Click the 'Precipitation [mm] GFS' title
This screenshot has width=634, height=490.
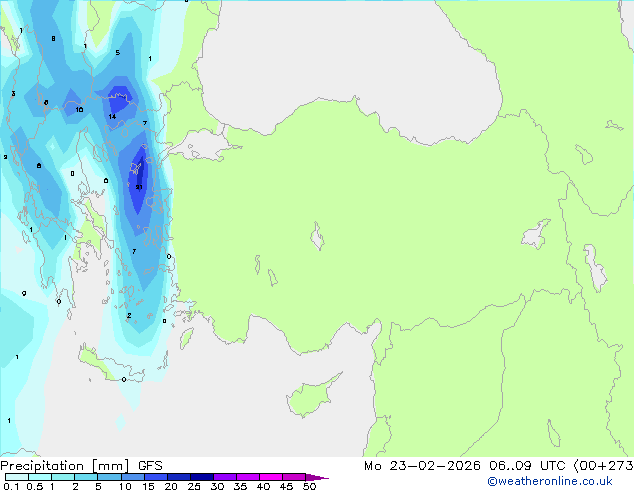tap(81, 466)
